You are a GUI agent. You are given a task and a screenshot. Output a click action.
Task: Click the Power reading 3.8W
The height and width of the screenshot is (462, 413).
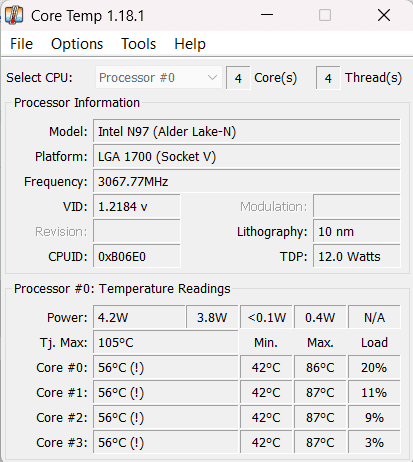pyautogui.click(x=212, y=317)
